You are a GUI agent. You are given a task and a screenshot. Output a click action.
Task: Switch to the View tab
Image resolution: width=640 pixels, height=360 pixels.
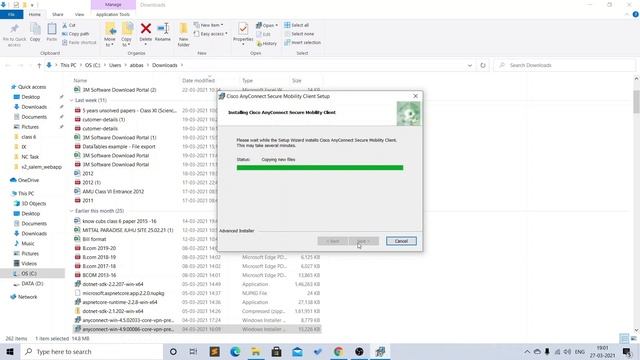click(x=79, y=15)
